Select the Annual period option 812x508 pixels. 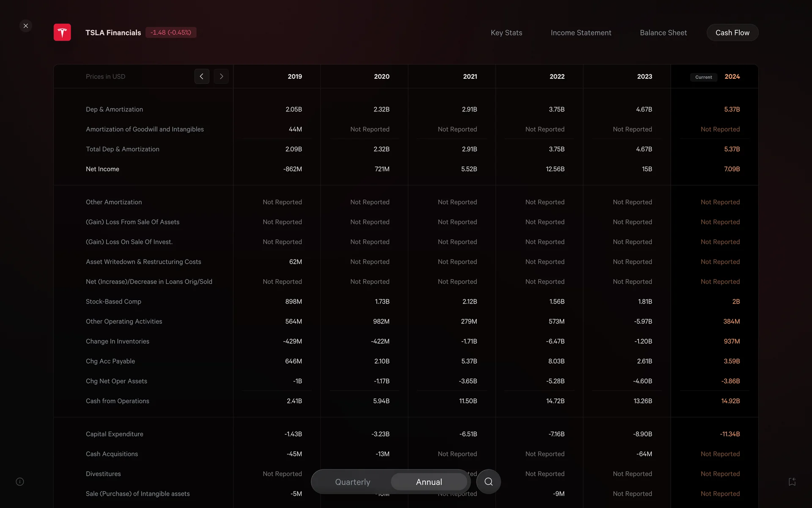tap(429, 482)
